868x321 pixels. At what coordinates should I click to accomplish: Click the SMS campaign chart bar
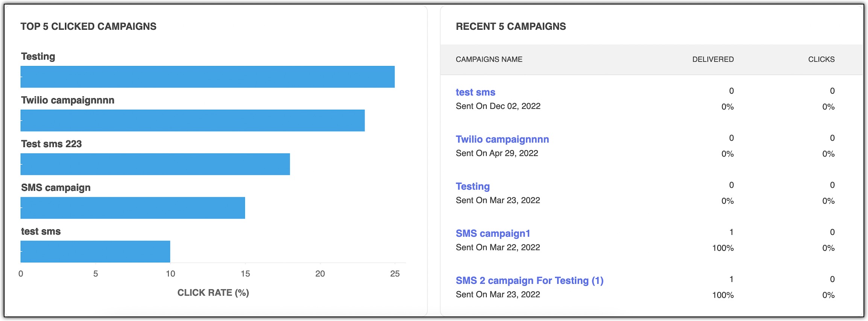click(133, 208)
